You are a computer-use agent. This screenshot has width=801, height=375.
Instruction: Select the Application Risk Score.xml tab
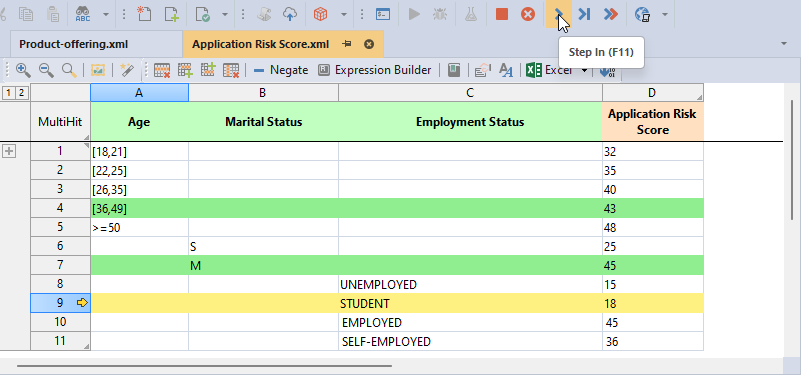click(261, 44)
